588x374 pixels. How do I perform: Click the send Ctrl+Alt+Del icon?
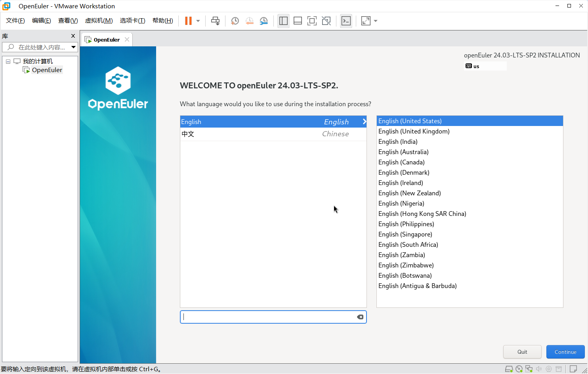tap(216, 21)
